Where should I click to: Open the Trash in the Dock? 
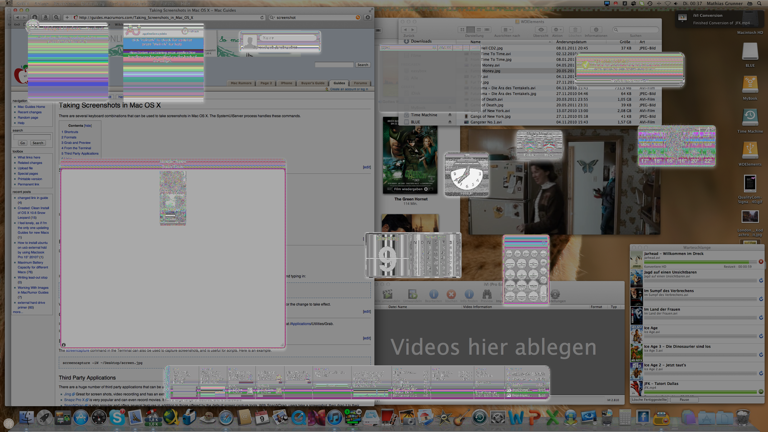pyautogui.click(x=743, y=418)
